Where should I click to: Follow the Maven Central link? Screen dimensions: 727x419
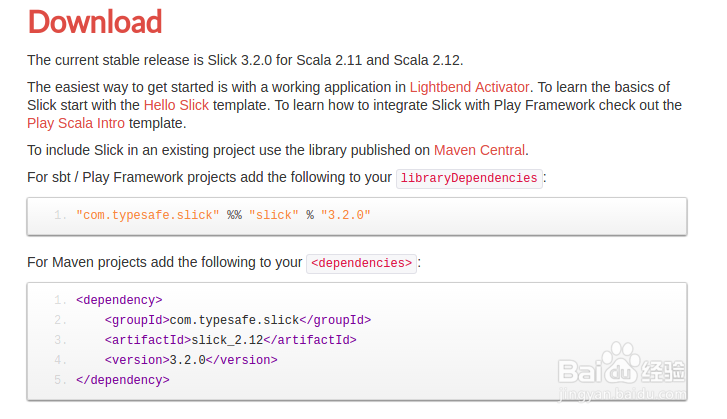tap(479, 150)
